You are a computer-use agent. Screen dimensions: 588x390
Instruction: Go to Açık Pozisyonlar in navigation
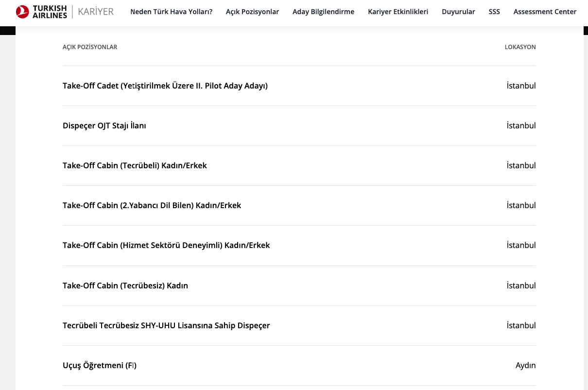(x=252, y=12)
